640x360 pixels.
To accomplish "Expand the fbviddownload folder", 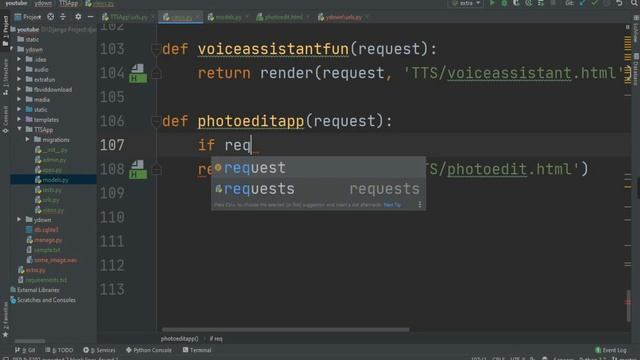I will 19,89.
